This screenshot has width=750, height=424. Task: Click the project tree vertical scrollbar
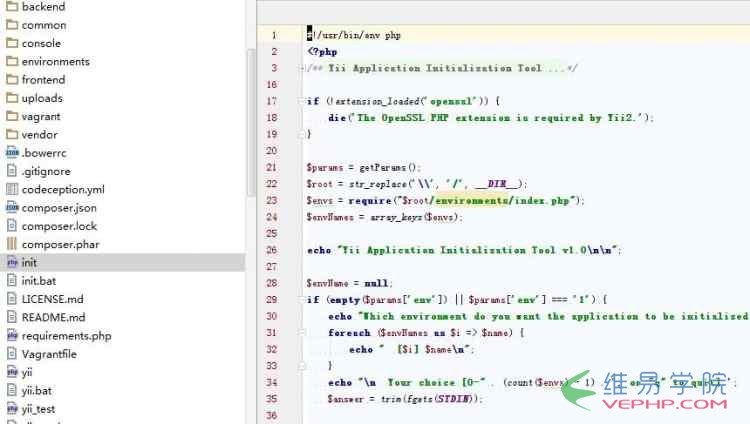click(x=251, y=123)
